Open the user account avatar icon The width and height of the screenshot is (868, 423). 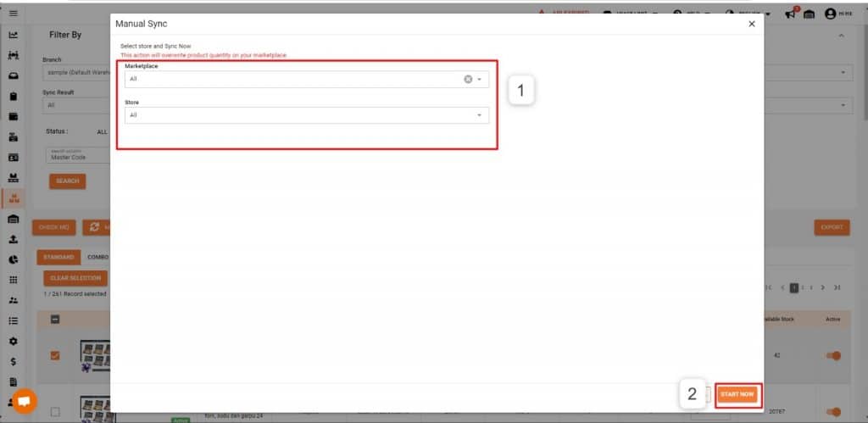coord(830,14)
